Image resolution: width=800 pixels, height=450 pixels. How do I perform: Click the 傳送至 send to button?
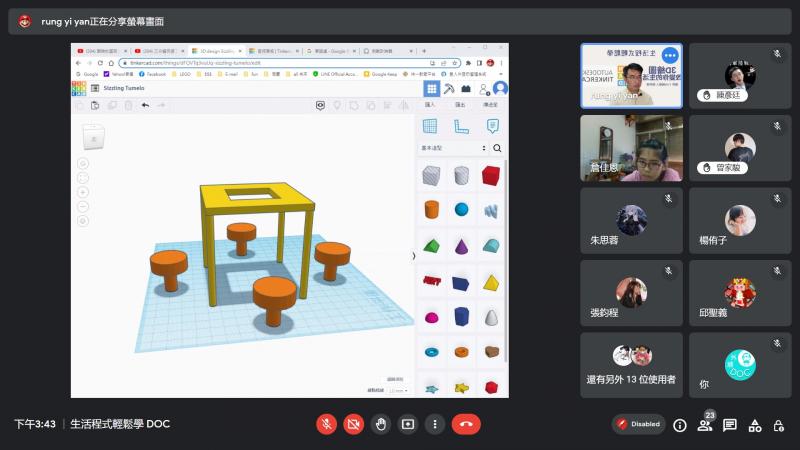(490, 105)
